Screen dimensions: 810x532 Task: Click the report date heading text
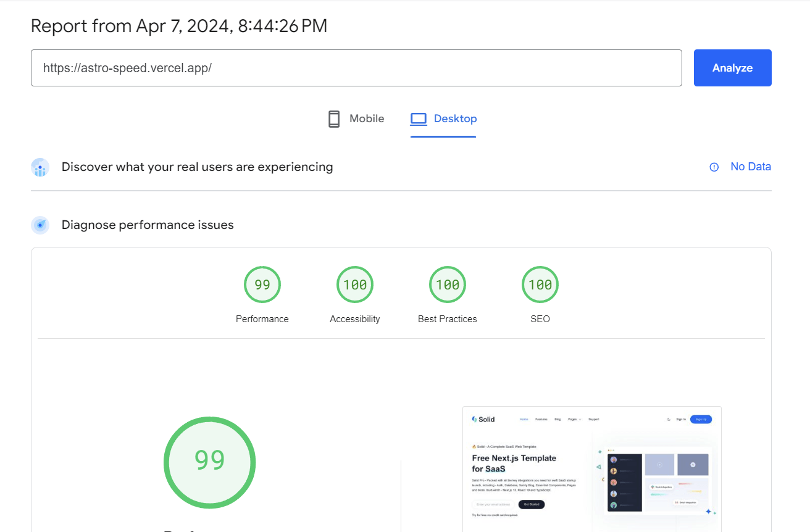point(179,26)
